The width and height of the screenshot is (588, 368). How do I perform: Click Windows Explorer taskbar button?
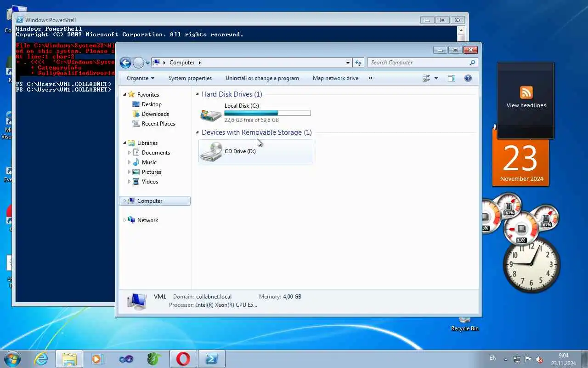pos(69,359)
